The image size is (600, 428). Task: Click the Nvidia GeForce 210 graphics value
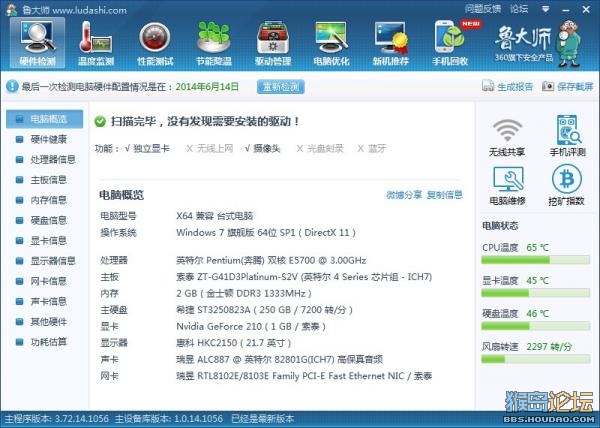[x=251, y=327]
